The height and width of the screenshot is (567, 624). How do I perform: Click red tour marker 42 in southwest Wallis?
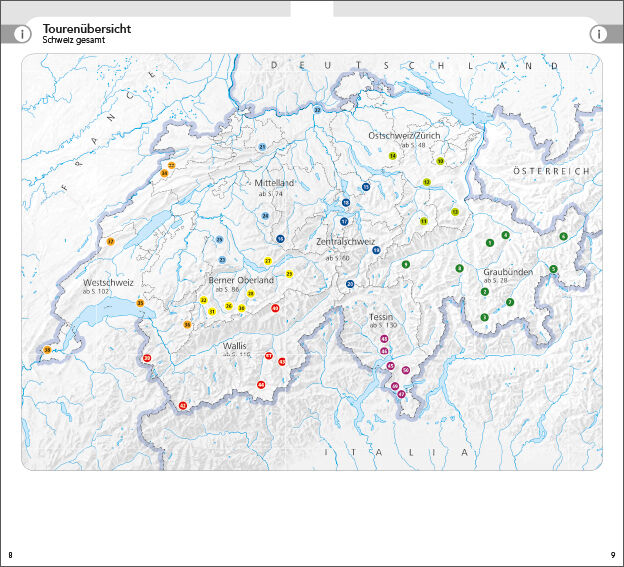[x=182, y=405]
